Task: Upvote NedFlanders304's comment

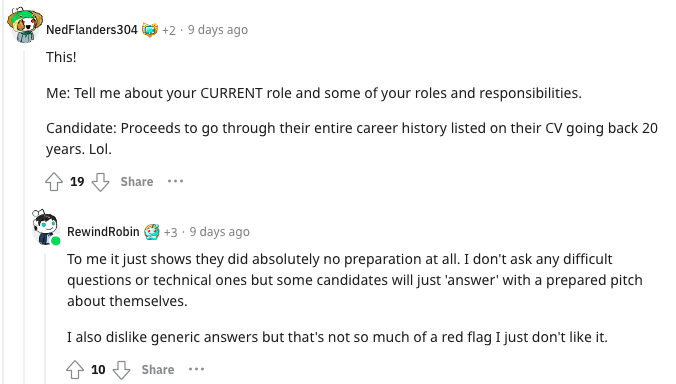Action: [x=54, y=181]
